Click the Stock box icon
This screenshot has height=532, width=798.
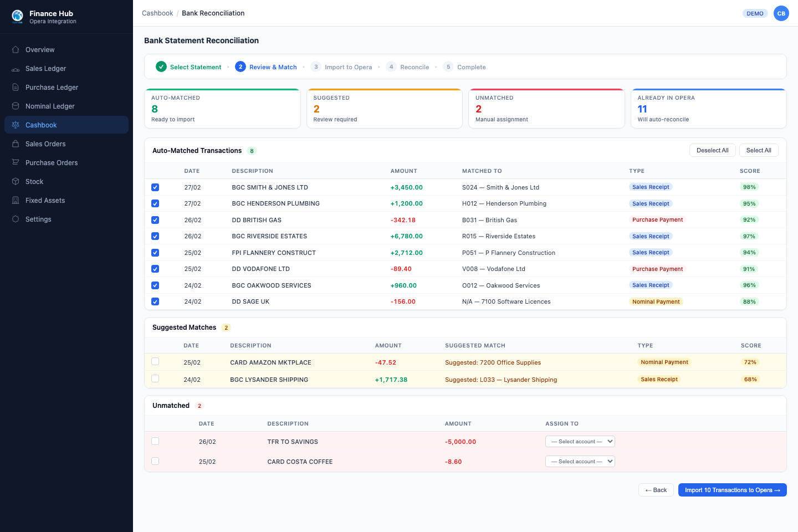(x=16, y=182)
